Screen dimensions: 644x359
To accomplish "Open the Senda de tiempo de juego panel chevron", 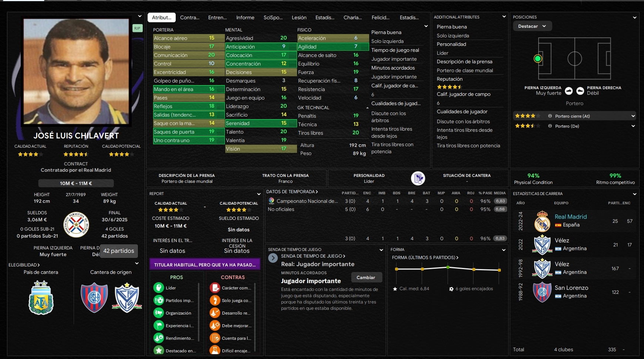I will coord(381,250).
